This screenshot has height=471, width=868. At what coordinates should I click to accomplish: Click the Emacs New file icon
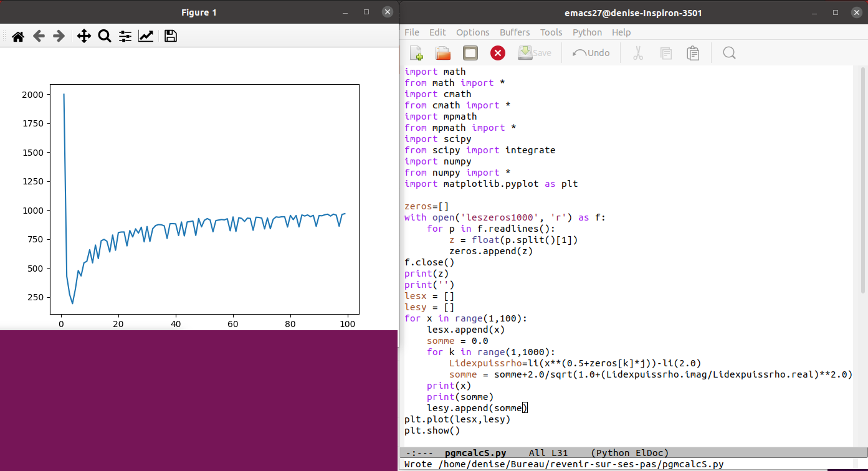(416, 53)
